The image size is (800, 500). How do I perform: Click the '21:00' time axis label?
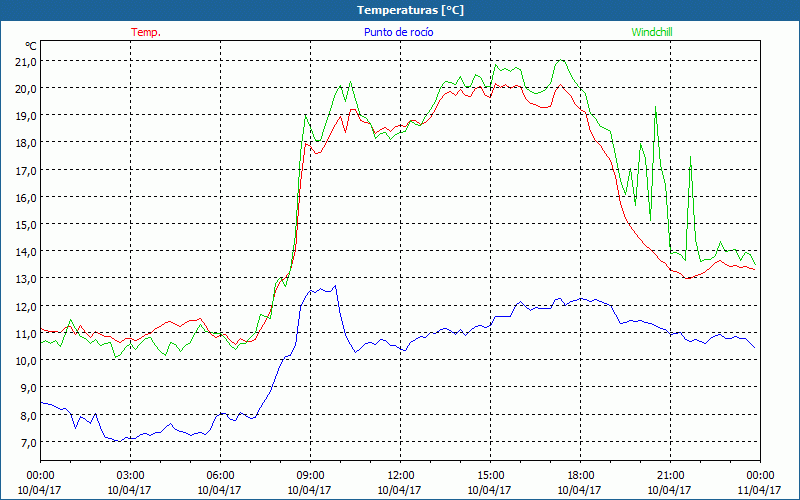[x=670, y=476]
